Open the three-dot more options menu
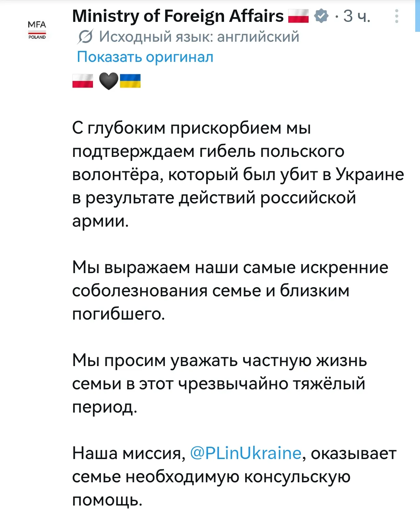Viewport: 420px width, 511px height. point(397,16)
